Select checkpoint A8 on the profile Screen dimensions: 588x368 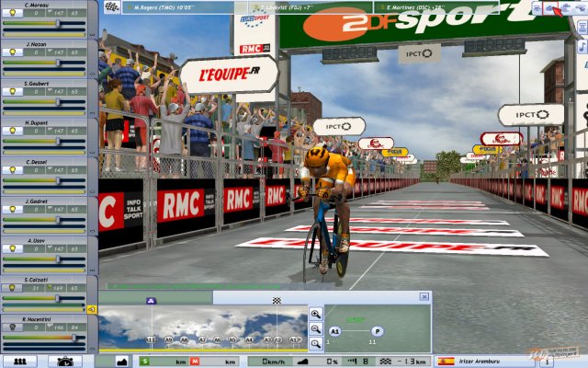[184, 339]
